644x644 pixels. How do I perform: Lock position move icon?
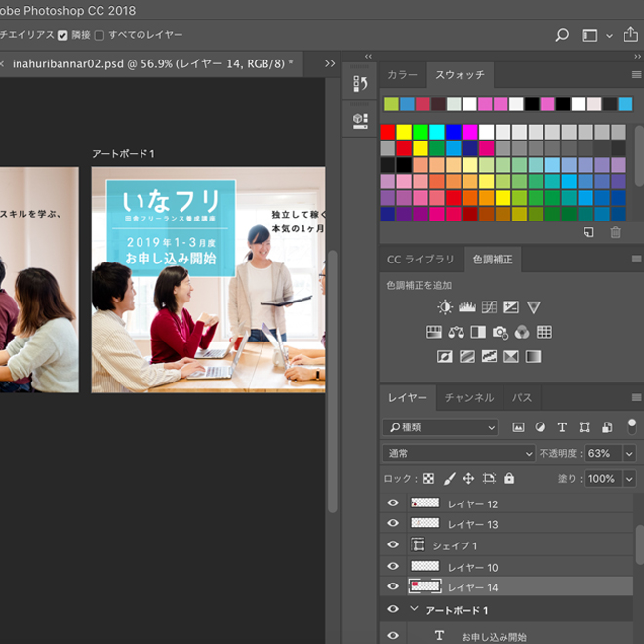[x=468, y=478]
